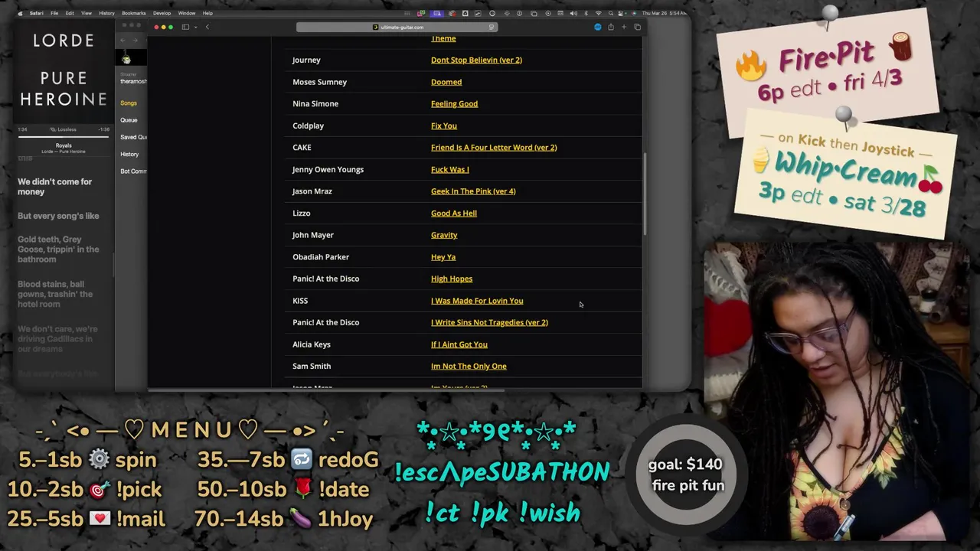Open the Help menu
Viewport: 980px width, 551px height.
pos(207,13)
